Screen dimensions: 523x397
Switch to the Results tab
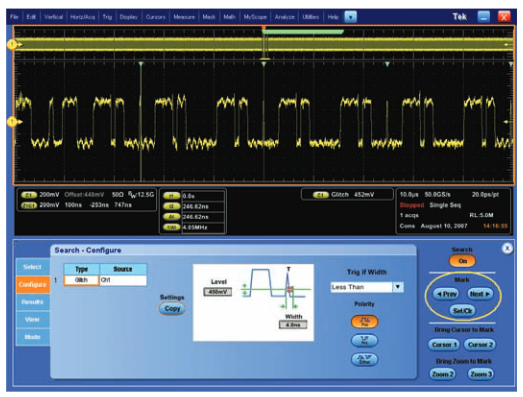pyautogui.click(x=32, y=302)
